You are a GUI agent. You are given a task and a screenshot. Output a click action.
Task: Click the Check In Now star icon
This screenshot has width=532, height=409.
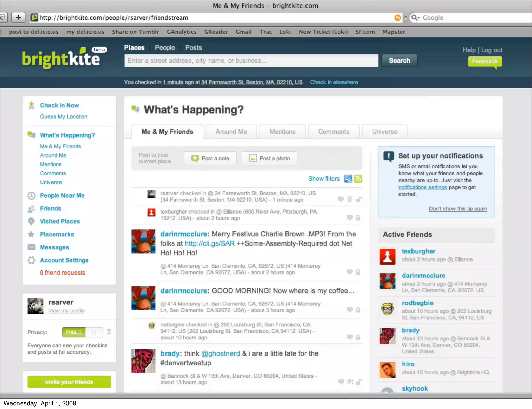tap(31, 105)
